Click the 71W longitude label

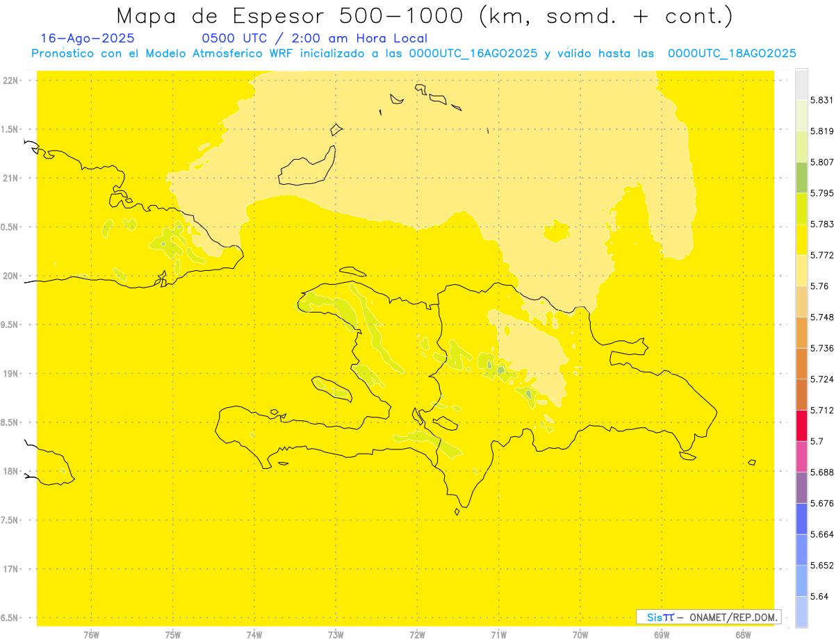[498, 636]
